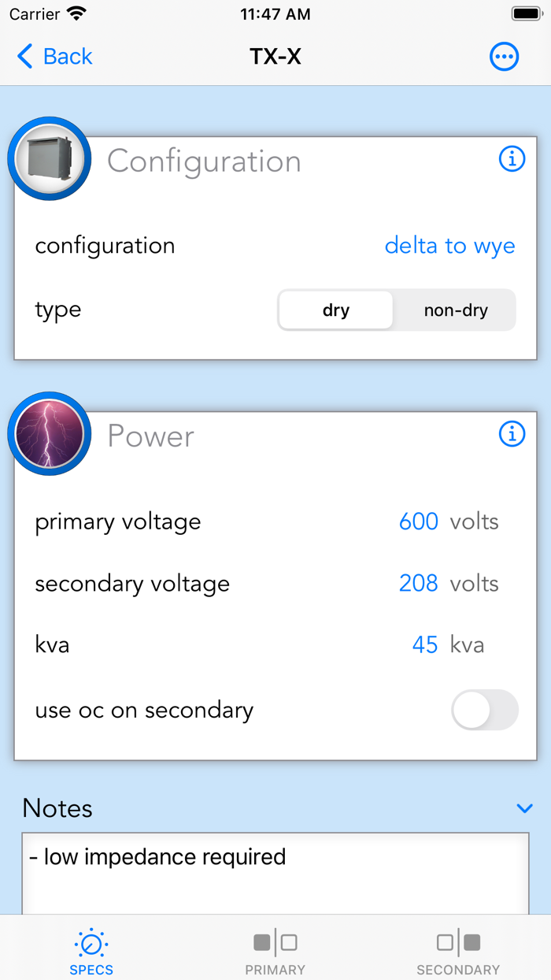Tap the lightning bolt Power icon
Viewport: 551px width, 980px height.
(x=50, y=434)
